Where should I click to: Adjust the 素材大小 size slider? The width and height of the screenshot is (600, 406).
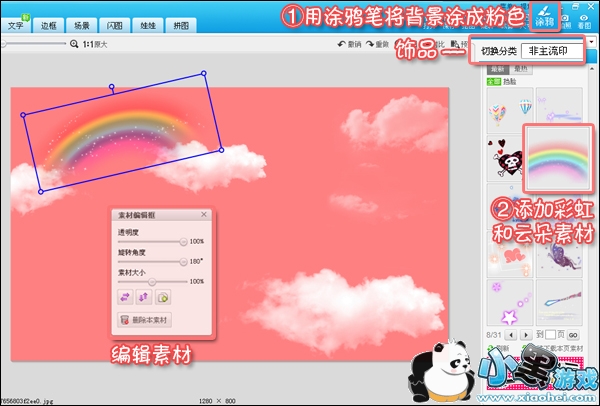click(x=152, y=282)
